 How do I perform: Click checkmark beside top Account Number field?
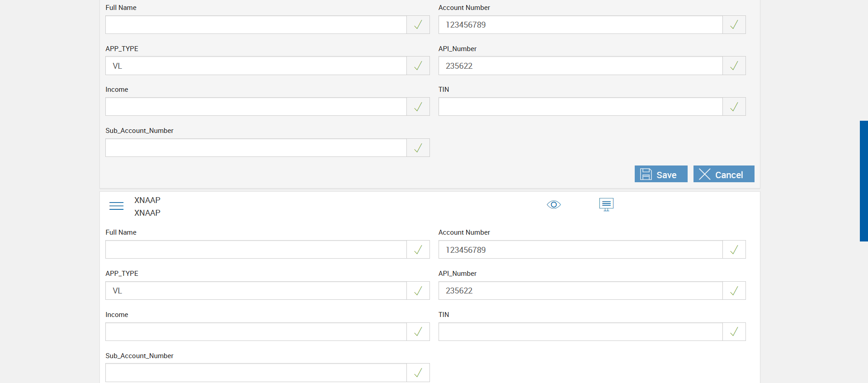tap(734, 25)
